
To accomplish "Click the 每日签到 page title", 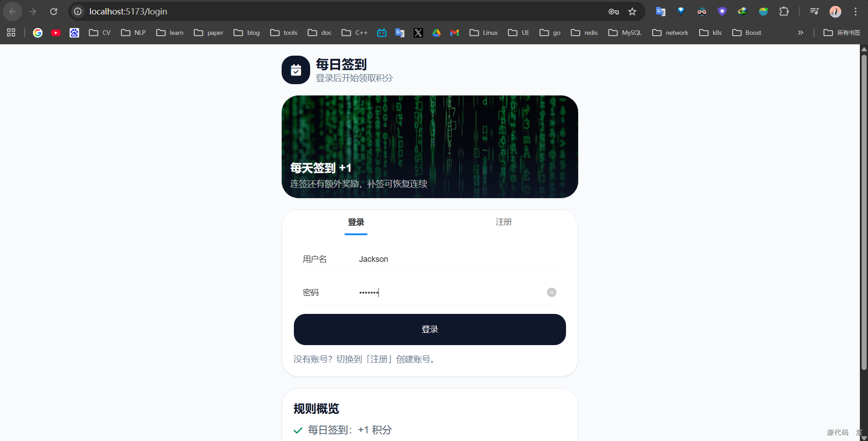I will (x=341, y=64).
